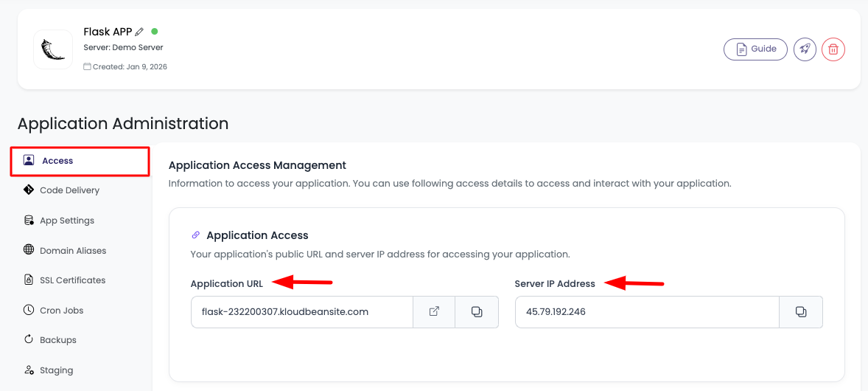This screenshot has height=391, width=868.
Task: Click the Staging users gear icon
Action: 28,370
